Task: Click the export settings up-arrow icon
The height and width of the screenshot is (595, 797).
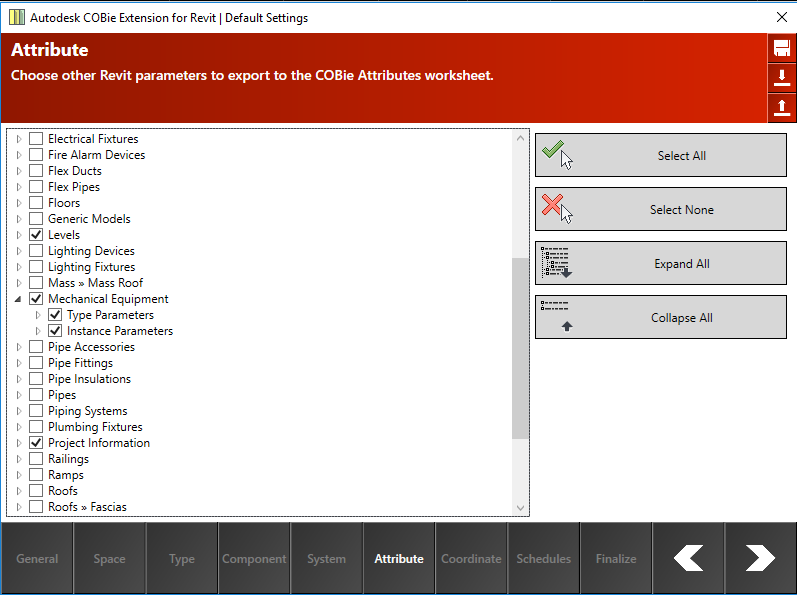Action: (782, 107)
